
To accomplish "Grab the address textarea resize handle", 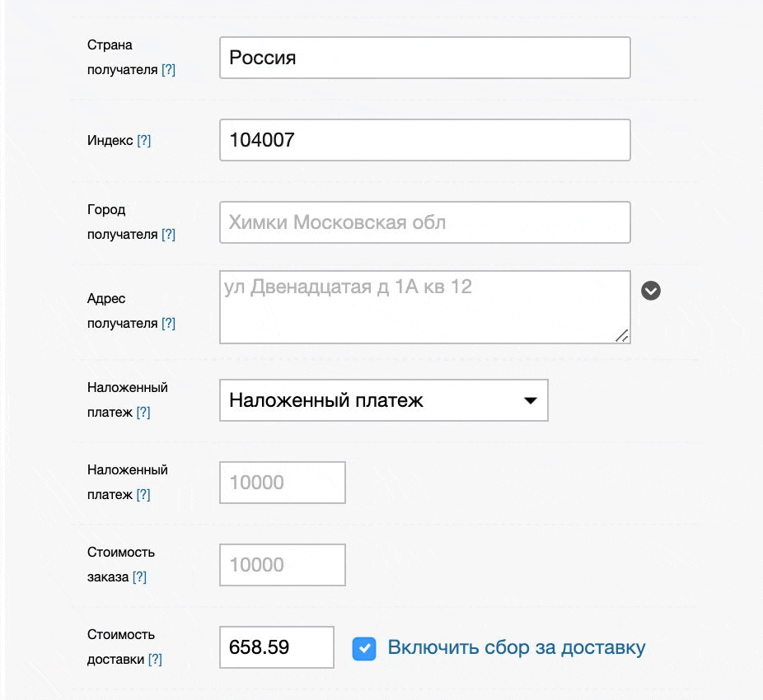I will coord(622,335).
